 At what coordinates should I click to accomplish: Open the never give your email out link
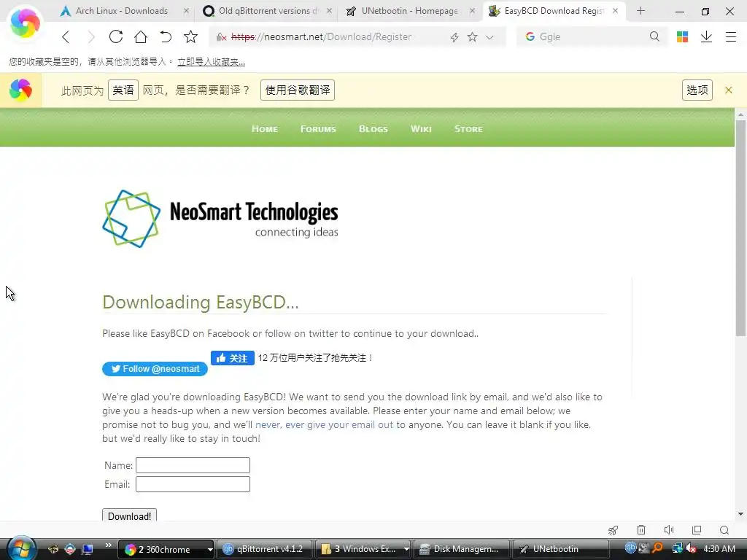coord(324,425)
